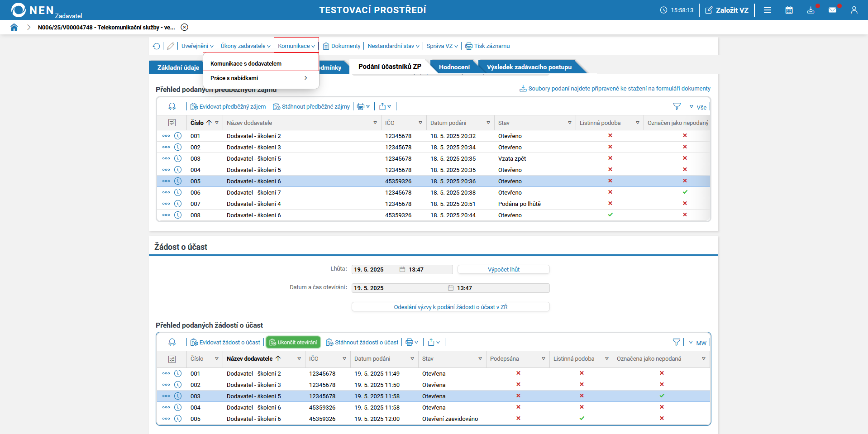Click the downloads icon in header

(x=811, y=10)
